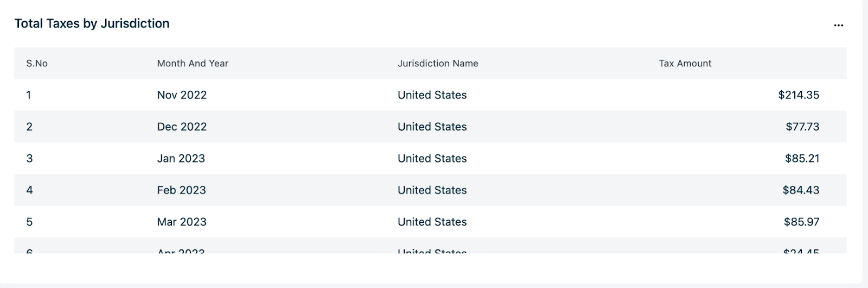
Task: Select the Jan 2023 month cell
Action: pyautogui.click(x=181, y=159)
